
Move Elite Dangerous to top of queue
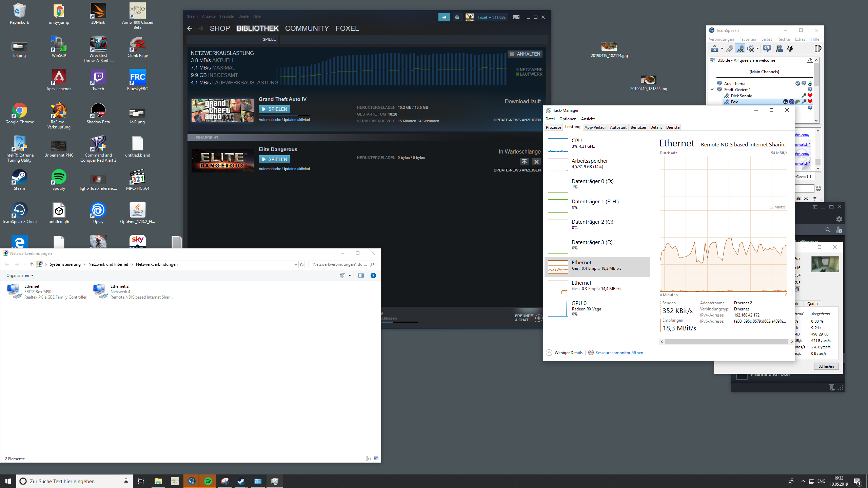(524, 162)
